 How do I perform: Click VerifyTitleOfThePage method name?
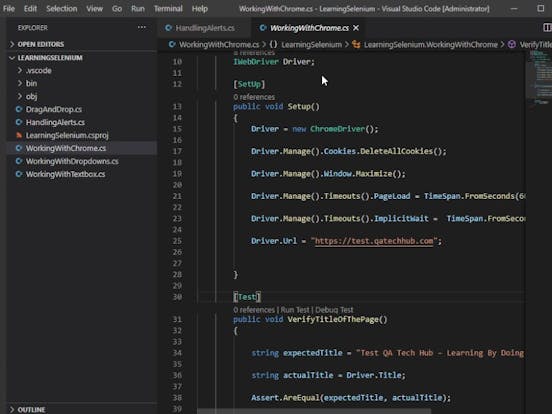click(333, 320)
